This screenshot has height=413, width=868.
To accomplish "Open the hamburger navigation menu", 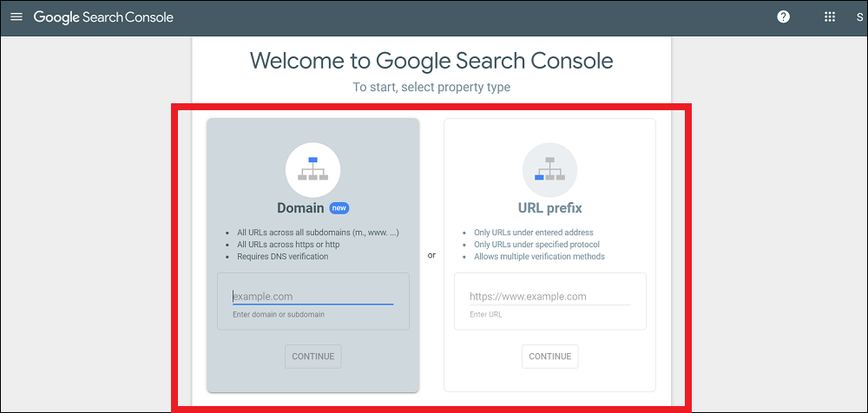I will 16,16.
